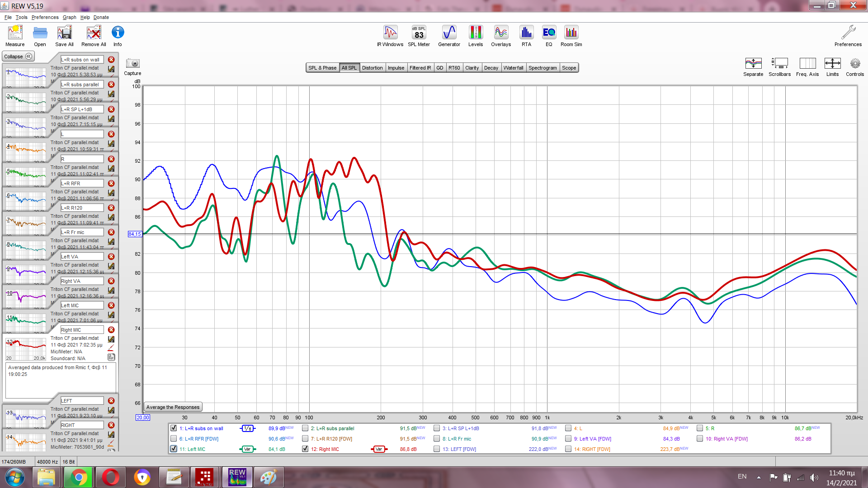Screen dimensions: 868x488
Task: Open the Help menu
Action: tap(85, 17)
